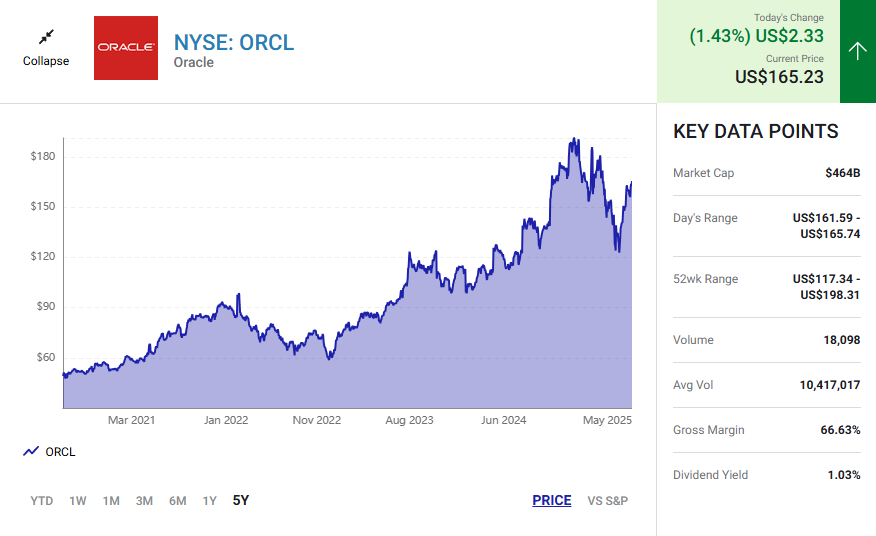Click the Current Price label
876x536 pixels.
click(794, 59)
